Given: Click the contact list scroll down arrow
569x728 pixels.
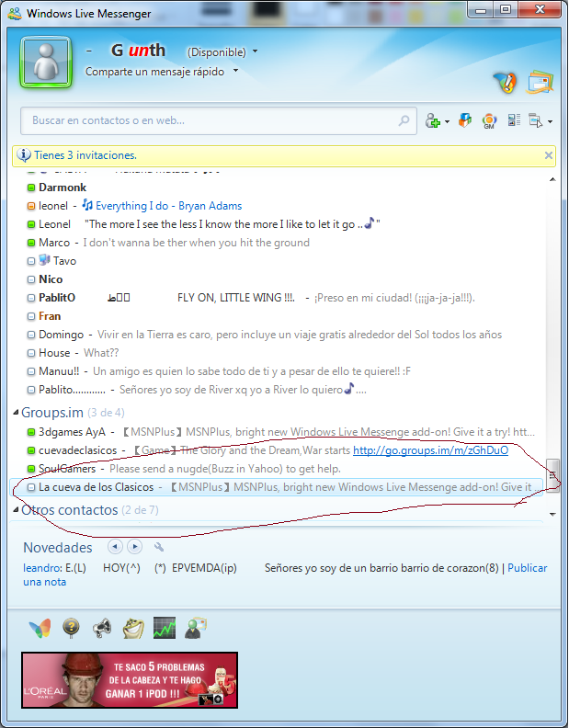Looking at the screenshot, I should [x=552, y=514].
